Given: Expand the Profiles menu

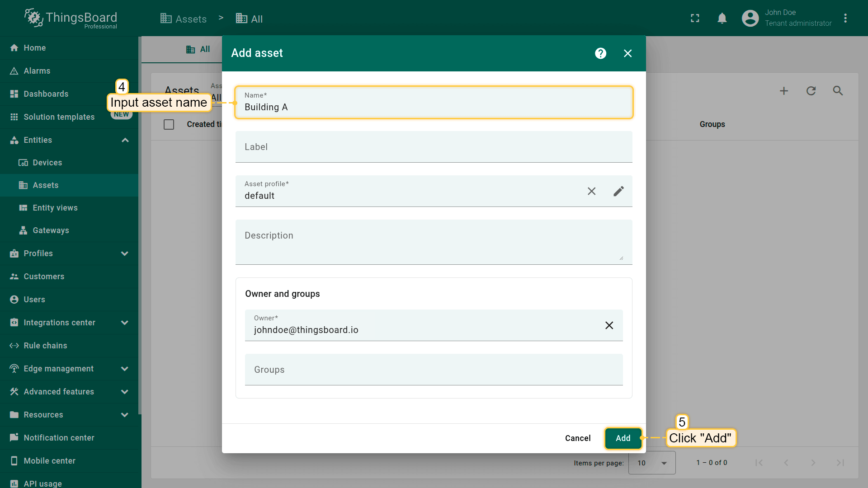Looking at the screenshot, I should 125,253.
